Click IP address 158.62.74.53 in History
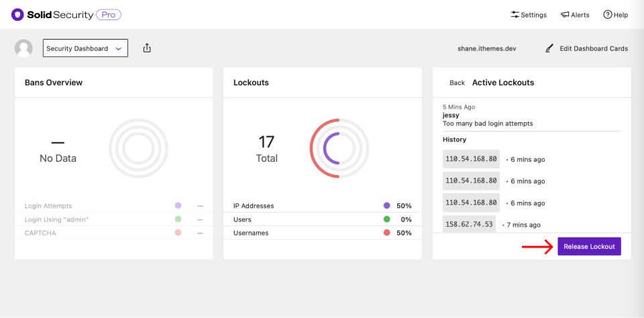644x318 pixels. 469,224
